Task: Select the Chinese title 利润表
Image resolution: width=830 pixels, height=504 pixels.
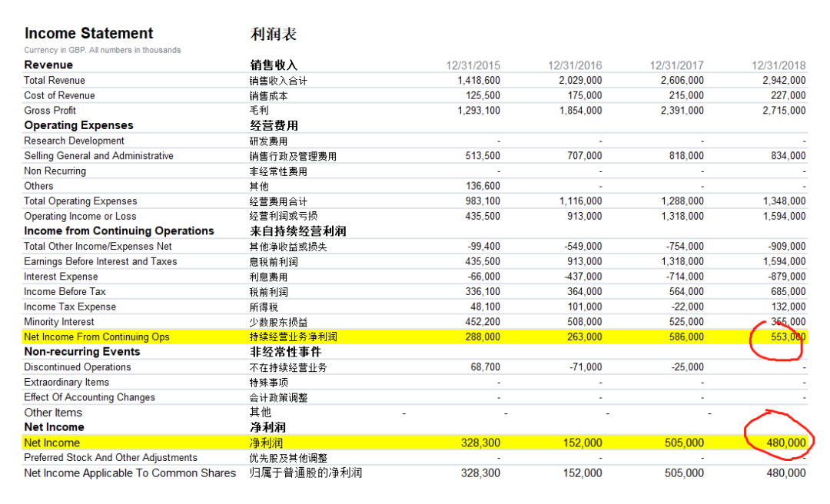Action: click(x=273, y=34)
